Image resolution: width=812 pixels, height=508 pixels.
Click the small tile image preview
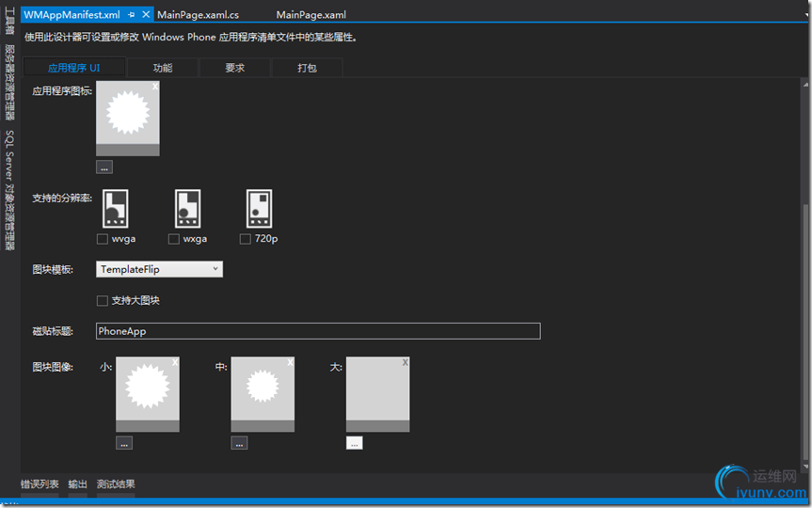click(148, 394)
